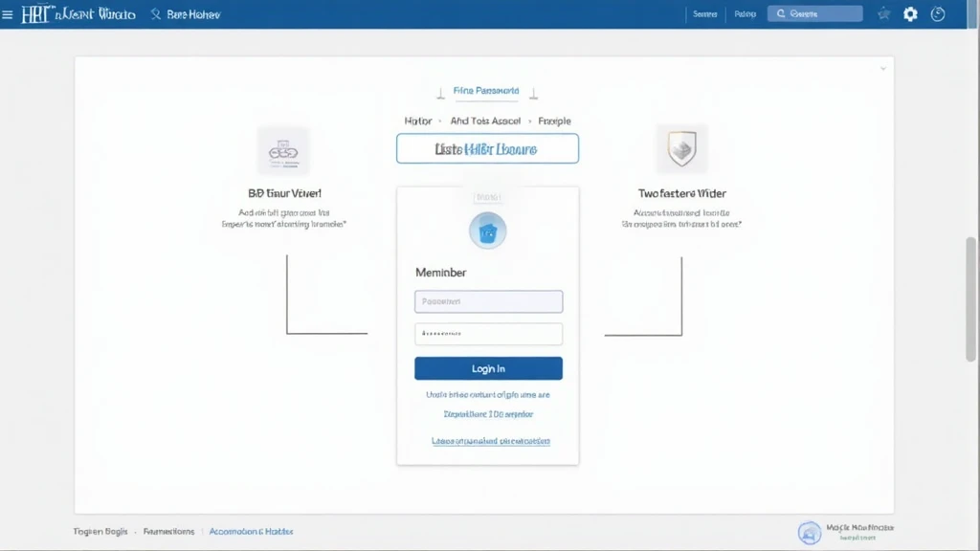Click the underlined link at bottom of login card
Image resolution: width=980 pixels, height=551 pixels.
491,441
